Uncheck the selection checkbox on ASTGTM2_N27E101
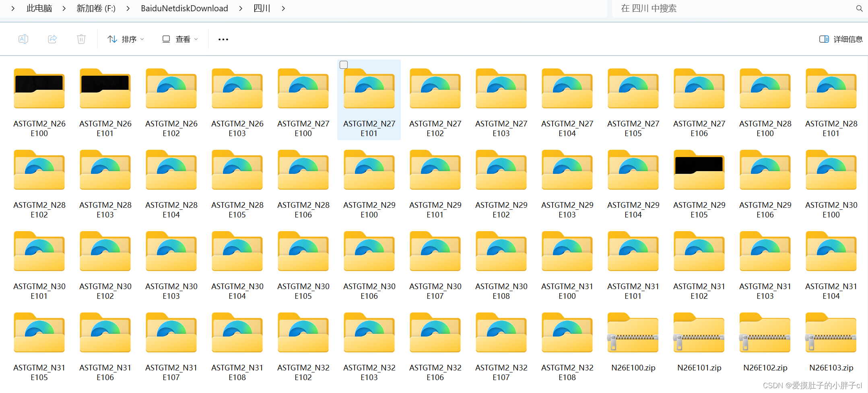Screen dimensions: 868x393 click(x=344, y=64)
